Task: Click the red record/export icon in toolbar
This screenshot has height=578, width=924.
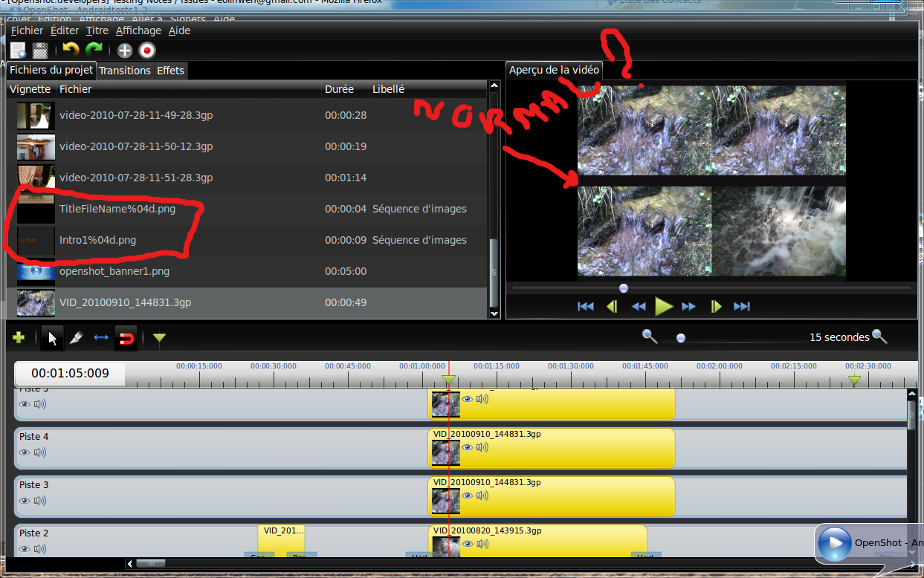Action: [147, 51]
